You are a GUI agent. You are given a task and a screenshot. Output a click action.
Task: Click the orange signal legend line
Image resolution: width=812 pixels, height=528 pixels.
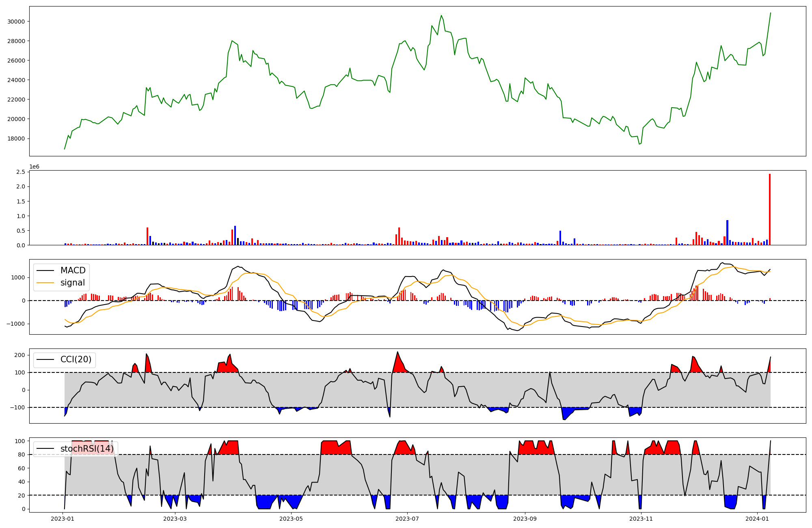click(46, 283)
